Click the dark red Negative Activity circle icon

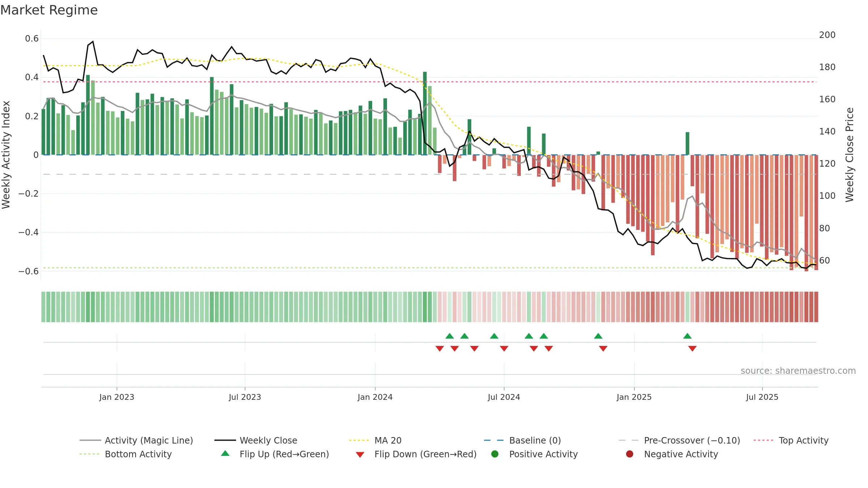(630, 454)
